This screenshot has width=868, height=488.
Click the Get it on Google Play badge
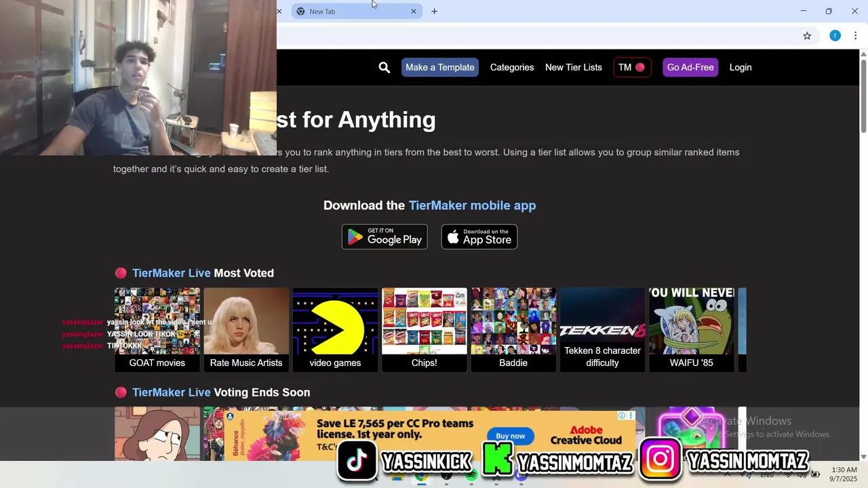384,237
